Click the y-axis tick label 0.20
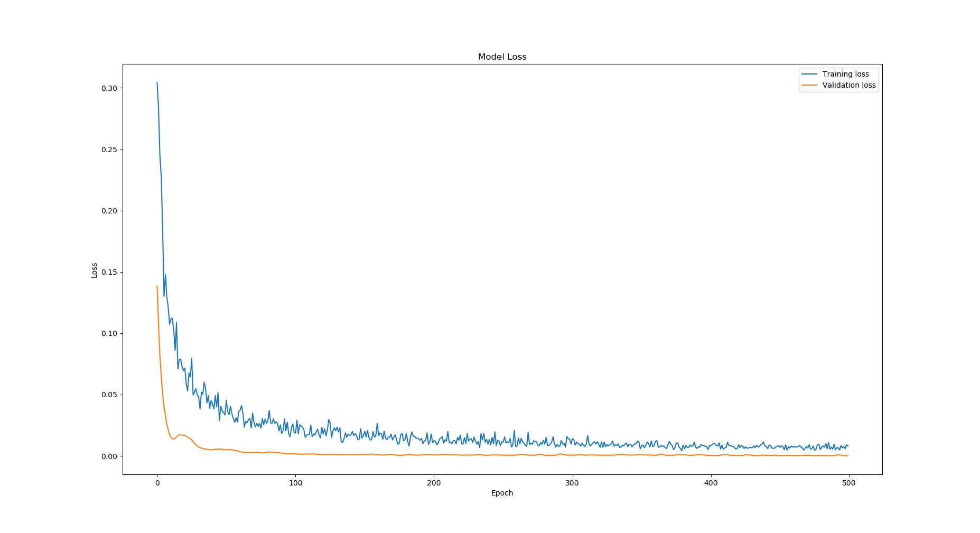The image size is (980, 533). (x=109, y=211)
